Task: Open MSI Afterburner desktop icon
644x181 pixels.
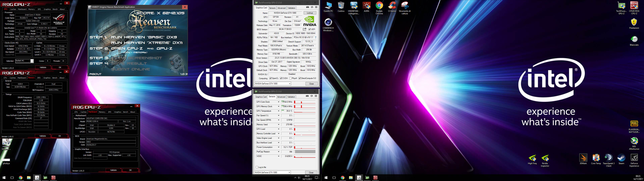Action: click(634, 143)
